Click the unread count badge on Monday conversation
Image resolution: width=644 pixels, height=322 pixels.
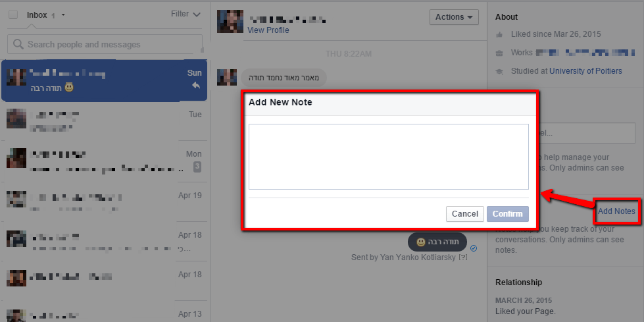click(197, 167)
